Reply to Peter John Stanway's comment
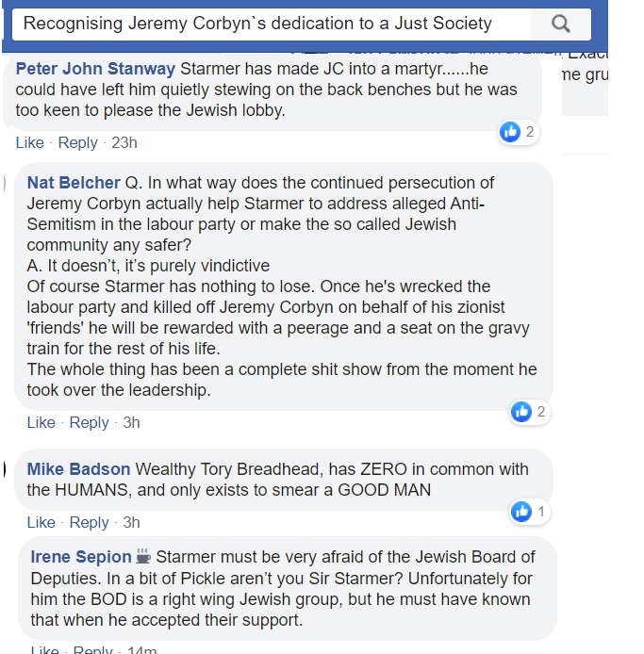 coord(77,142)
